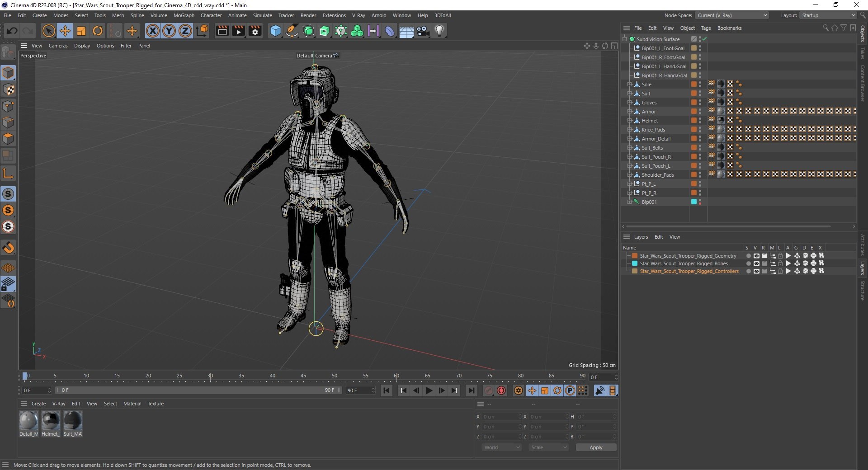Open the Scale mode dropdown
Image resolution: width=868 pixels, height=470 pixels.
548,447
